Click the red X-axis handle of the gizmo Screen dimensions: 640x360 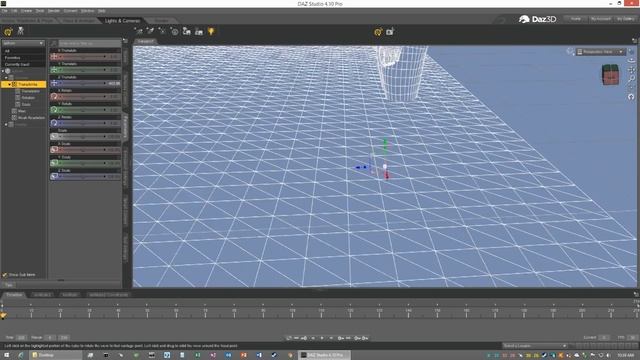click(387, 175)
